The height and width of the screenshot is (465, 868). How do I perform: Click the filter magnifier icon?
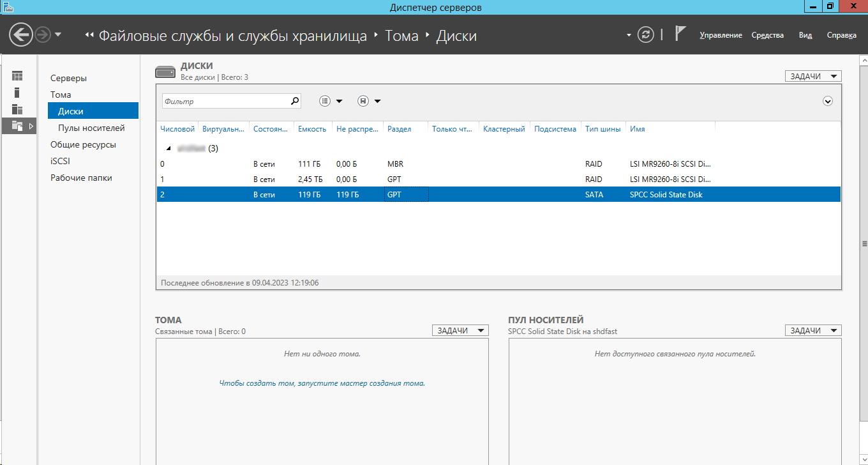click(295, 101)
